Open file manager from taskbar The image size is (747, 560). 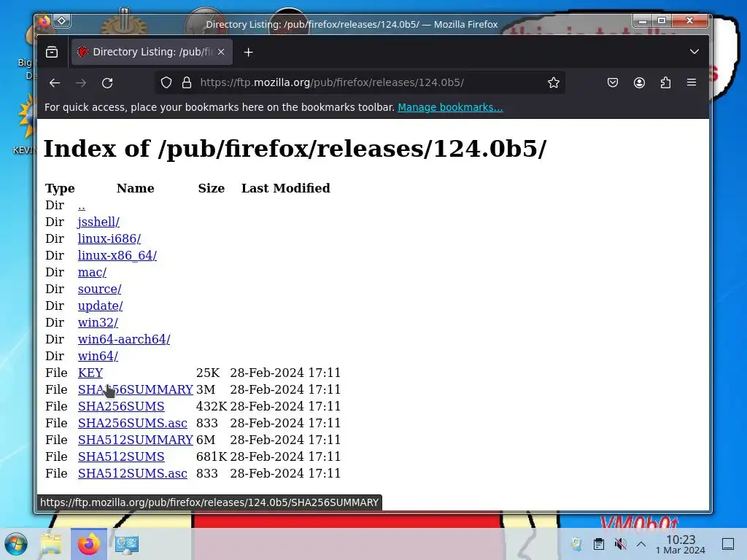[51, 544]
